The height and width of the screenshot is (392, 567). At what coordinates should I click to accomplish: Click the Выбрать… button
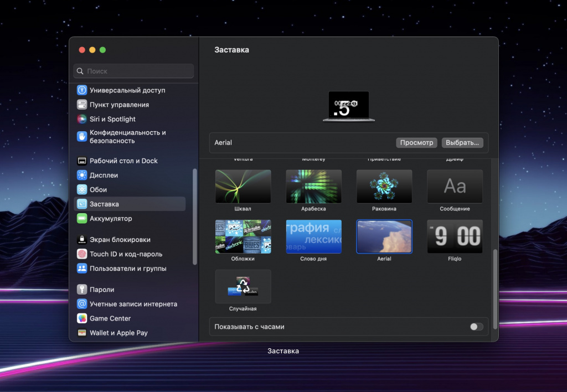coord(462,143)
